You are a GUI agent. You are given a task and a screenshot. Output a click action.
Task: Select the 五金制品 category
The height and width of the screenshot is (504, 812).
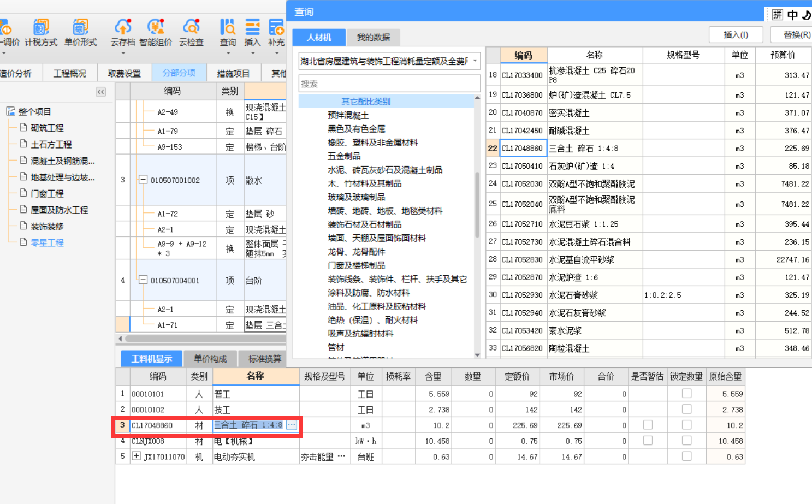point(344,156)
